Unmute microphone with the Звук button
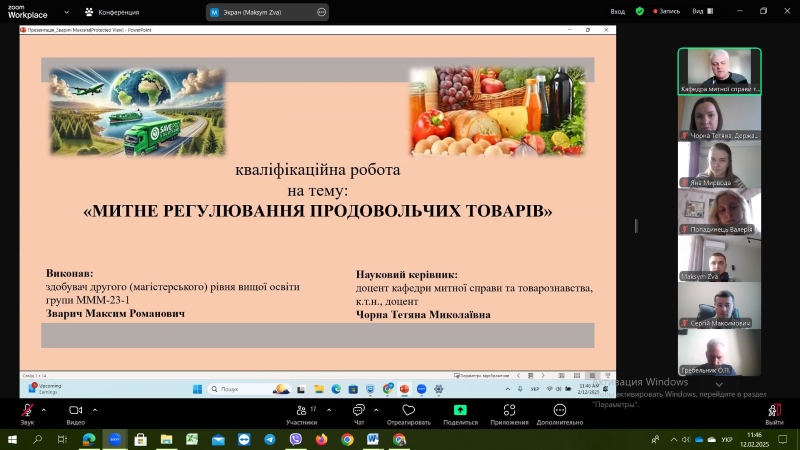The width and height of the screenshot is (800, 450). pyautogui.click(x=27, y=414)
